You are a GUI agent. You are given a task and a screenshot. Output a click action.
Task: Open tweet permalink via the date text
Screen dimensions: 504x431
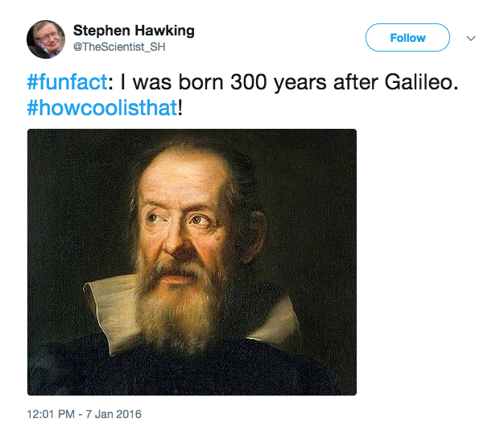[85, 414]
